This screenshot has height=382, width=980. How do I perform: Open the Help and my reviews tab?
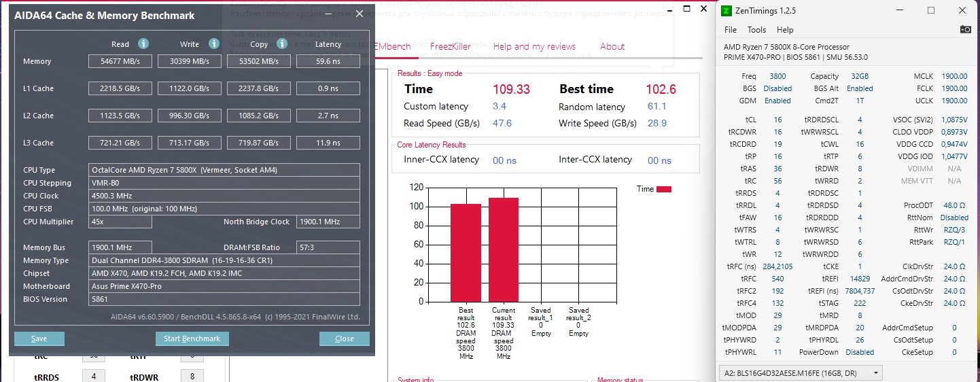[534, 46]
